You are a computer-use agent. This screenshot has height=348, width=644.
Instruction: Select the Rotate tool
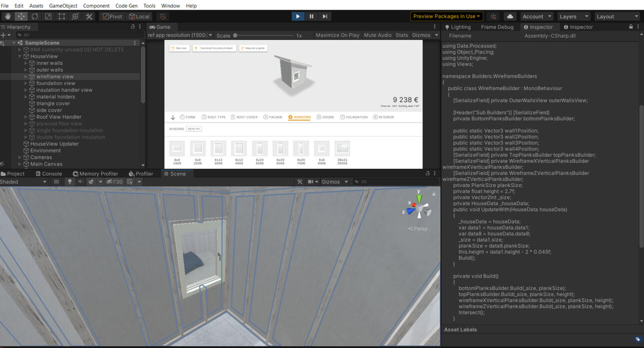tap(34, 16)
